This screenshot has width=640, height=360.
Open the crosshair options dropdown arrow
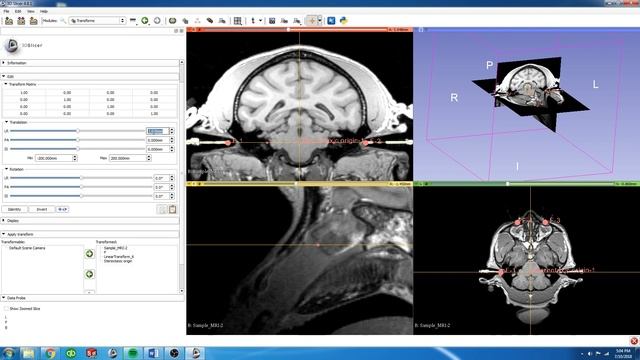click(x=320, y=20)
